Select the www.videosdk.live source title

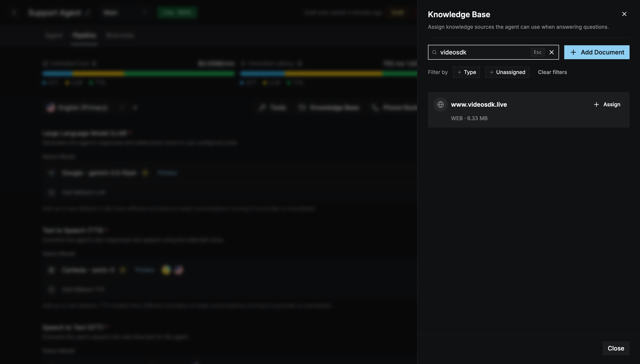point(479,104)
